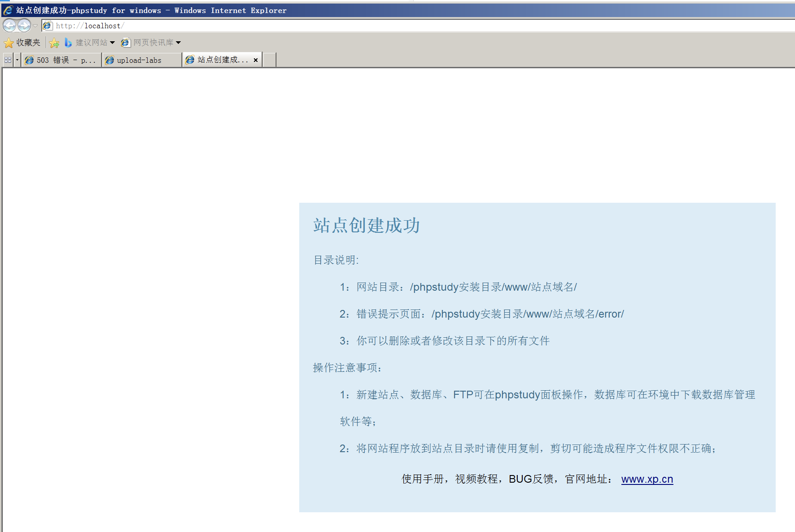
Task: Open the recent pages dropdown beside Forward
Action: (x=35, y=26)
